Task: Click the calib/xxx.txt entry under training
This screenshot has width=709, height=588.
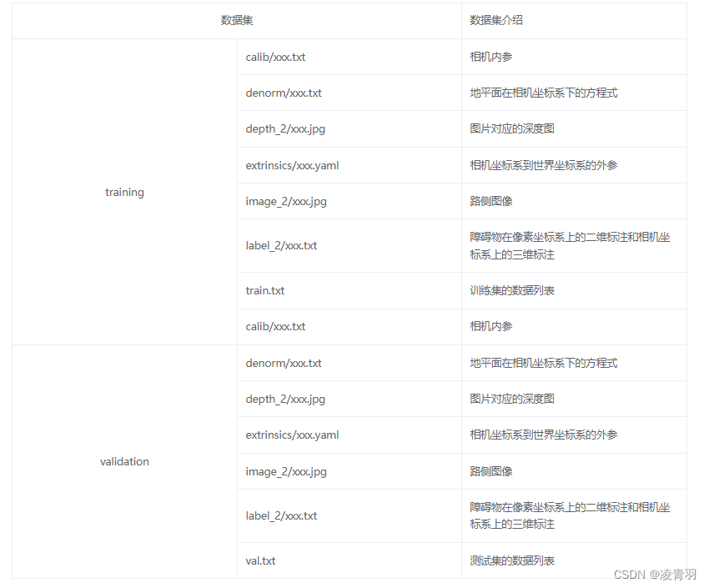Action: coord(275,57)
